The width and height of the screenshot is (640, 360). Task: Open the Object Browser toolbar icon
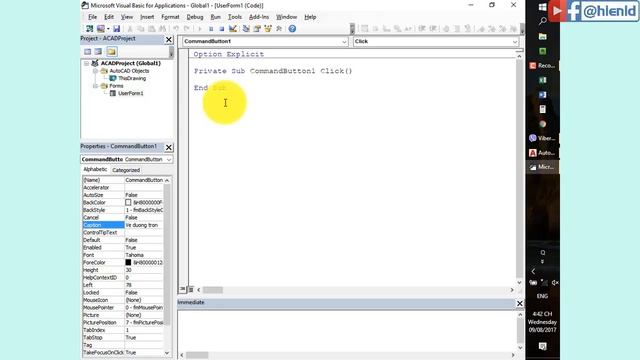pos(268,29)
